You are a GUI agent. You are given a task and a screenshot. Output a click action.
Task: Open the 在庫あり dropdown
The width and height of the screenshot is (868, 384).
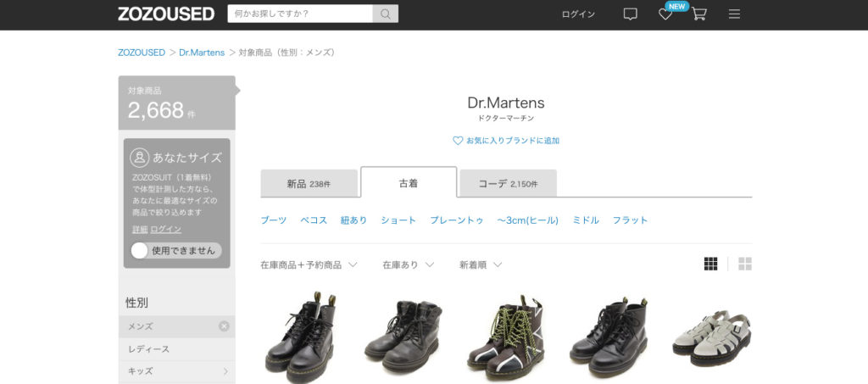(x=408, y=265)
